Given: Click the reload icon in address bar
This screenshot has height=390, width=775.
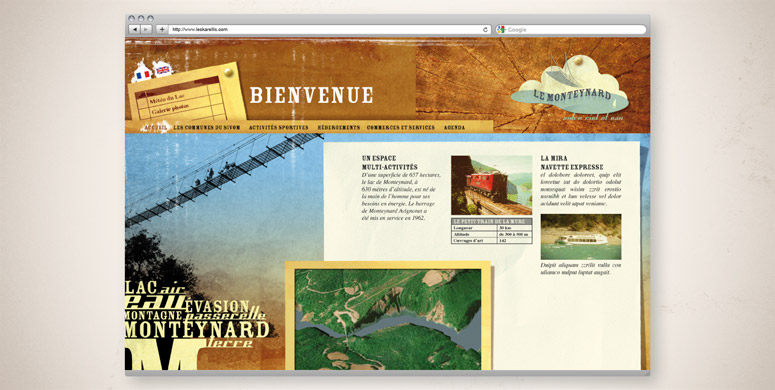Looking at the screenshot, I should point(485,30).
